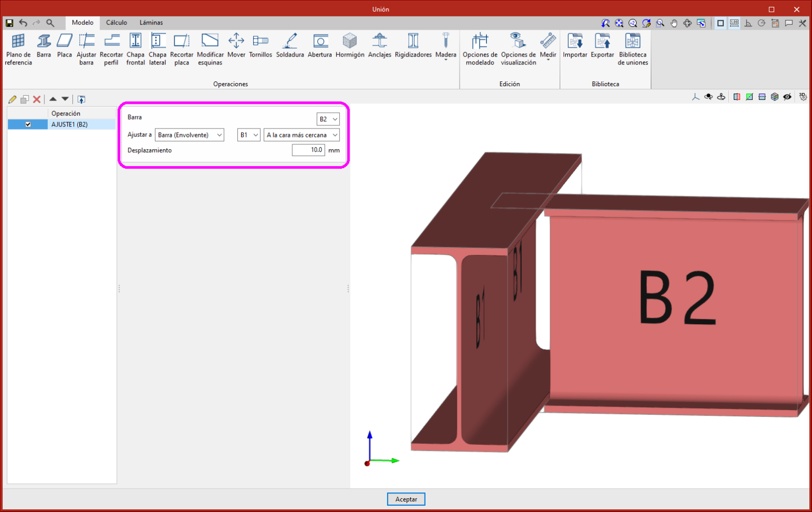Delete operation with red X icon

37,99
